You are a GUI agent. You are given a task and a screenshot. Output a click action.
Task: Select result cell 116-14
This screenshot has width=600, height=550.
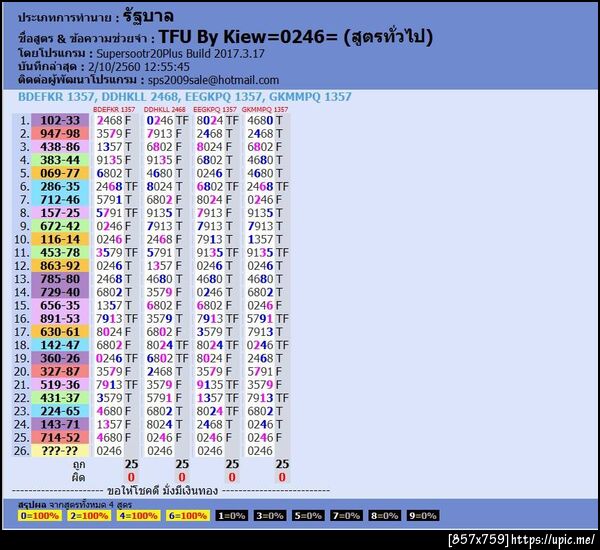[x=60, y=239]
